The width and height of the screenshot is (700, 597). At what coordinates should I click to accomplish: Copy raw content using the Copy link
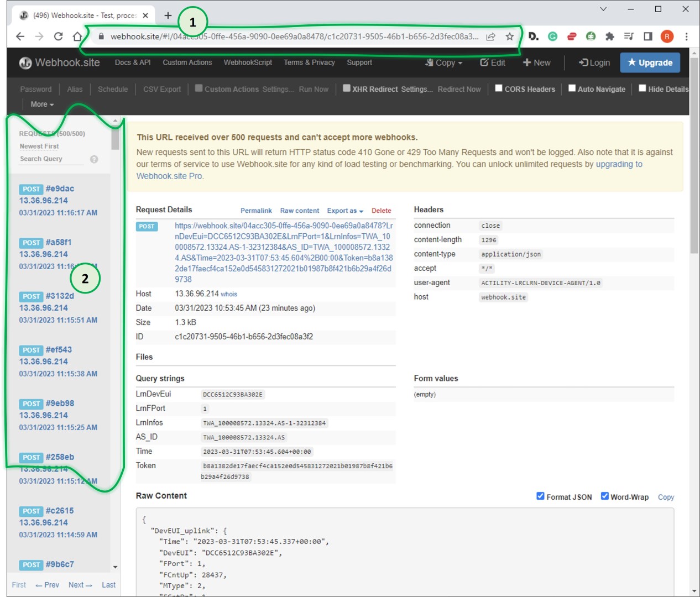[666, 497]
